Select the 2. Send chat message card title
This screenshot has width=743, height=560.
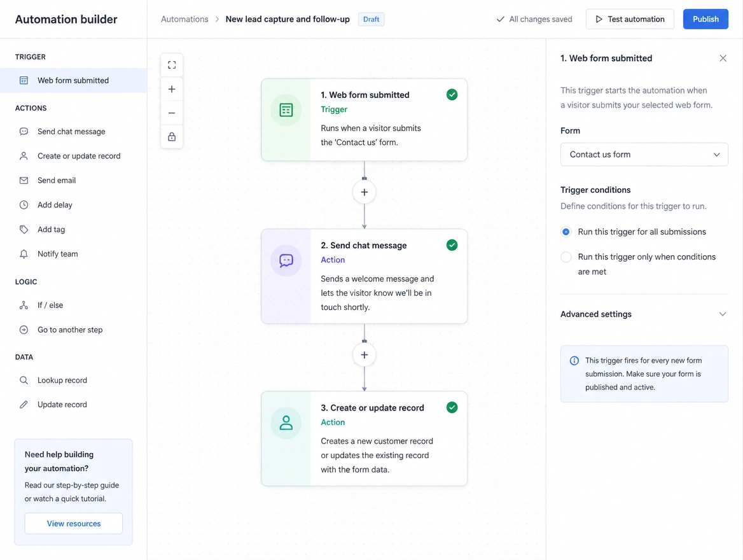tap(363, 245)
